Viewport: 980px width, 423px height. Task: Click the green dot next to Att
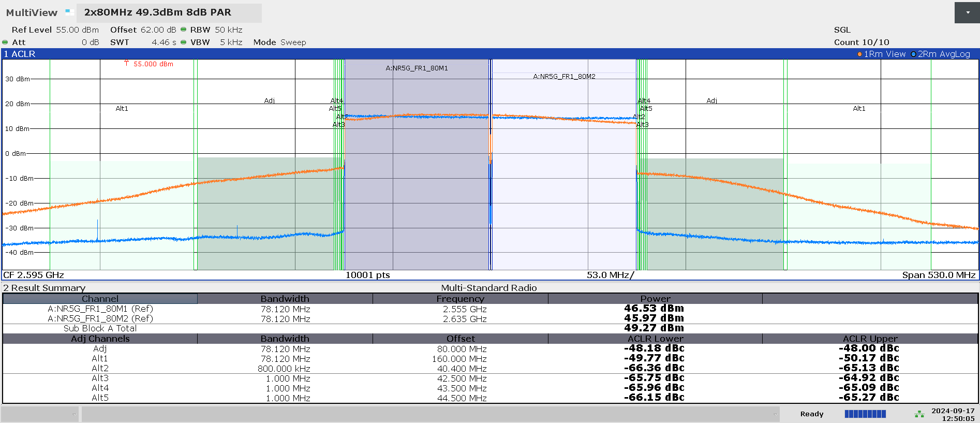5,42
